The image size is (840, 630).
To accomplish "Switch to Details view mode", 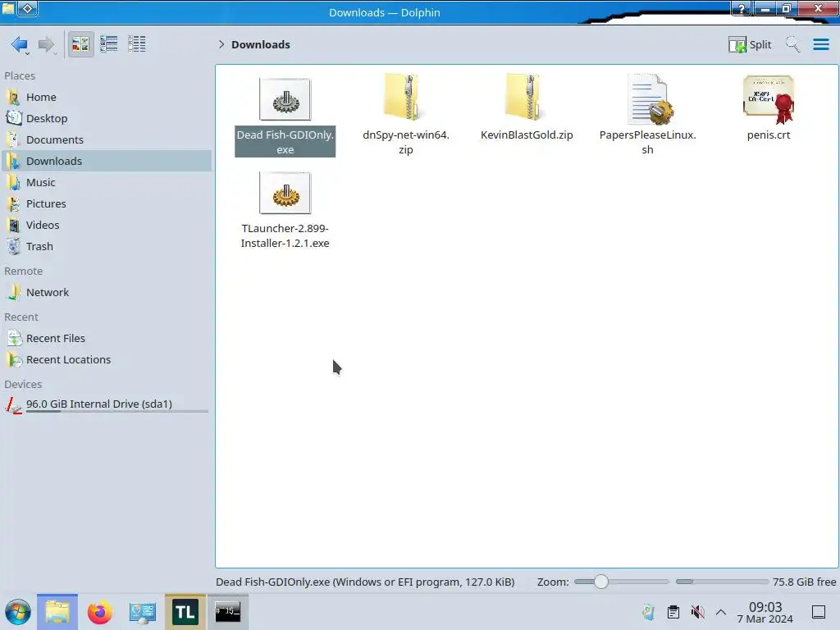I will pos(137,44).
